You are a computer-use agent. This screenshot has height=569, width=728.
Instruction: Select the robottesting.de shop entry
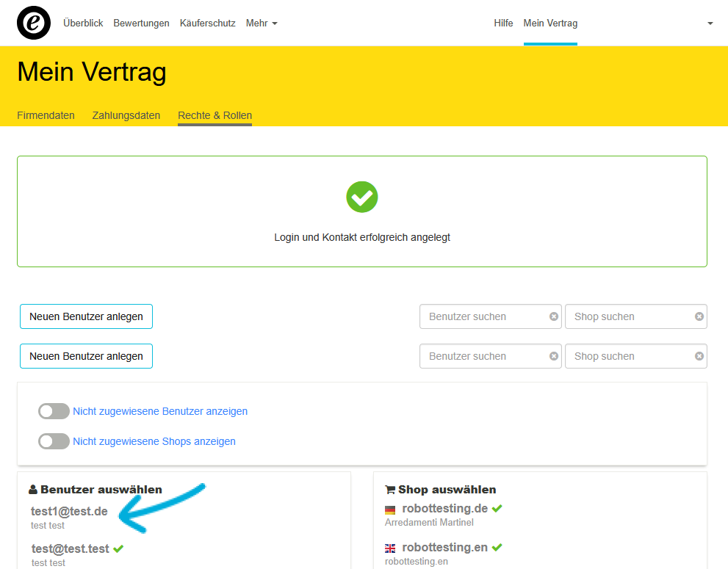pyautogui.click(x=444, y=509)
